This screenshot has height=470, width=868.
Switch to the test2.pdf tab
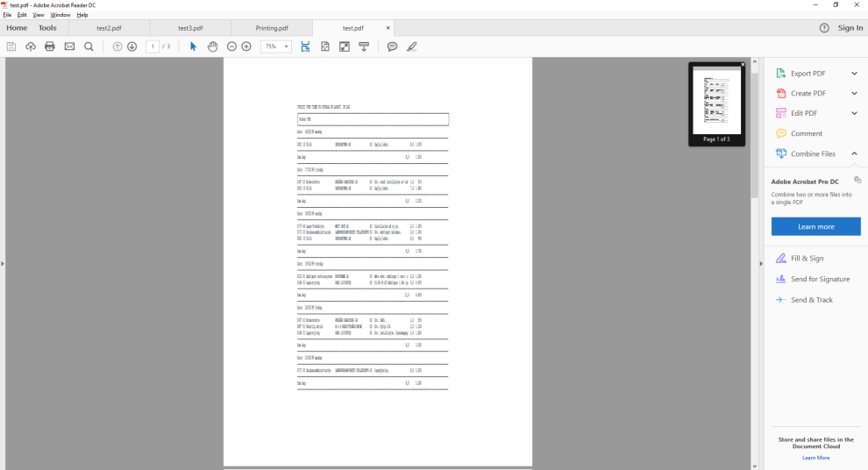tap(109, 28)
